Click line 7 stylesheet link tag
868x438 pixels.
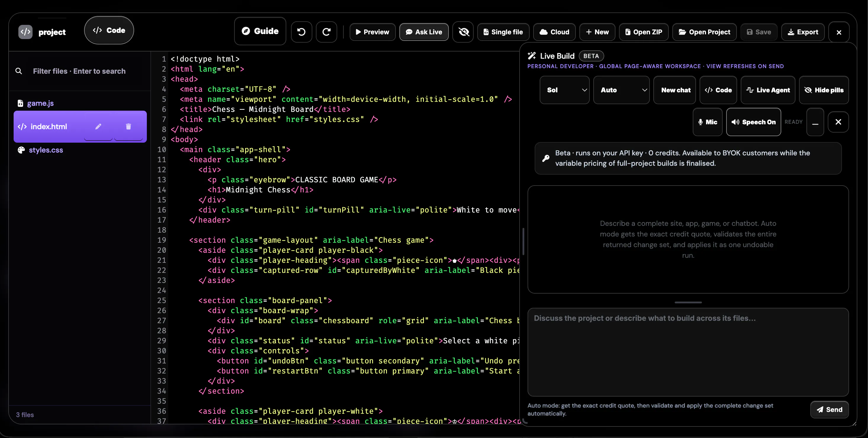pyautogui.click(x=279, y=119)
